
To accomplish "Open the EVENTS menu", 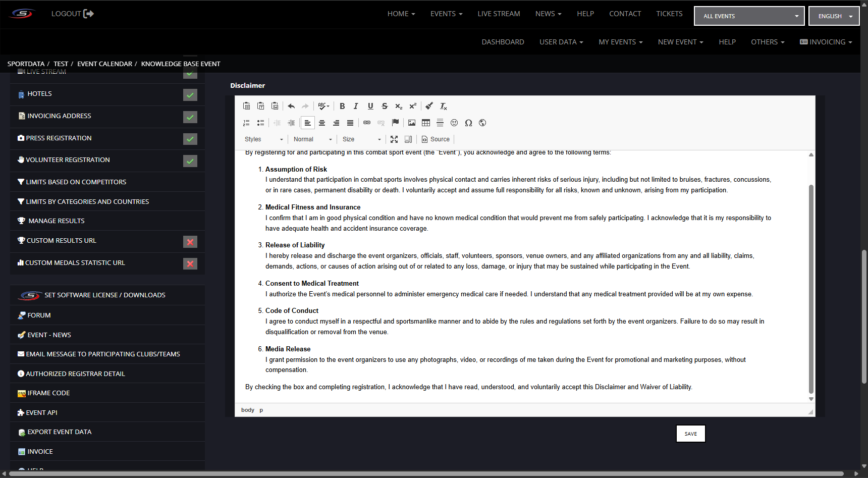I will point(446,14).
